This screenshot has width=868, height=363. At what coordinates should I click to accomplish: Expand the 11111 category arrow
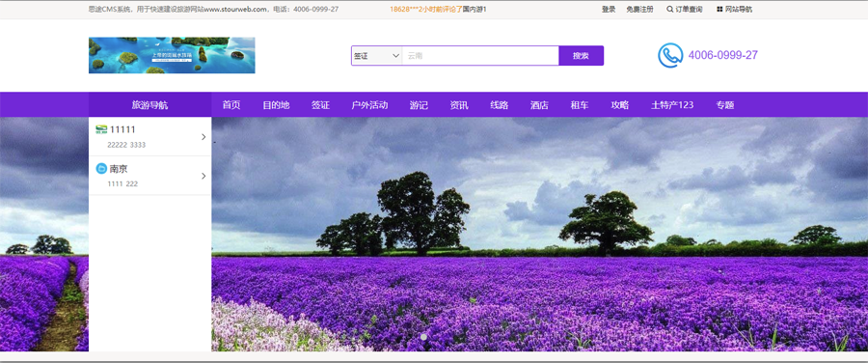tap(203, 137)
